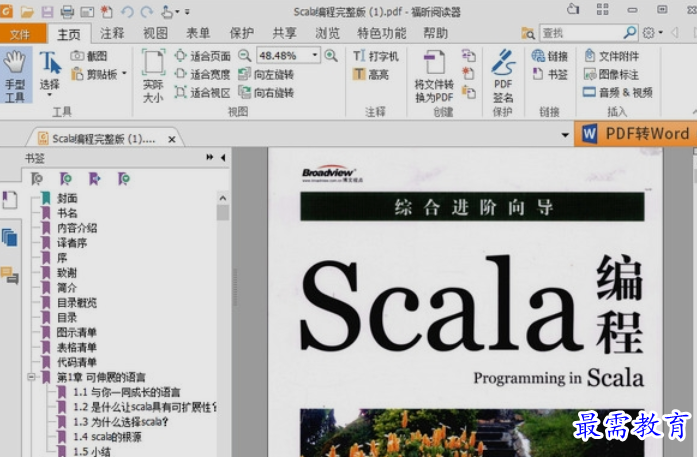This screenshot has height=457, width=697.
Task: Open PDF Sign (PDF签名) tool
Action: coord(503,76)
